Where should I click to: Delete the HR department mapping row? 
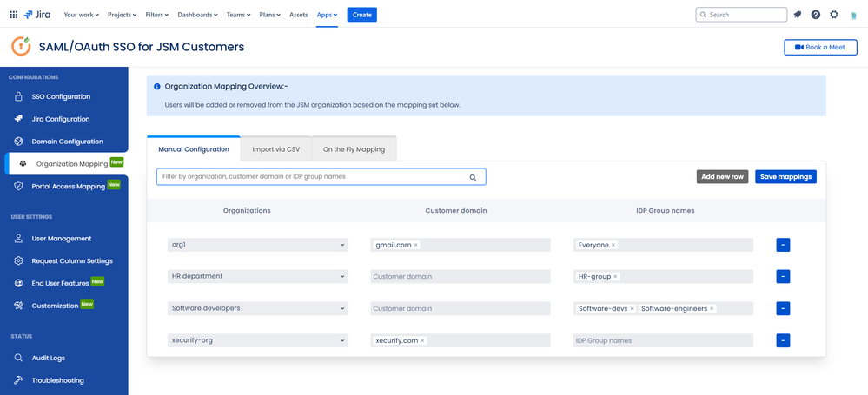tap(783, 277)
